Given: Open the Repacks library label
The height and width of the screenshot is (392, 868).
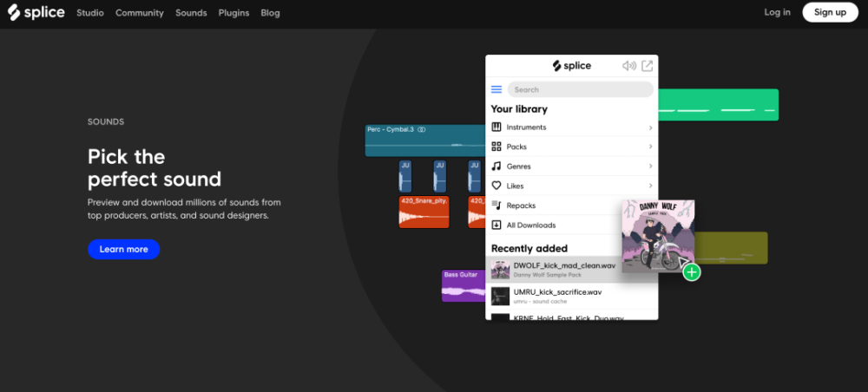Looking at the screenshot, I should (521, 206).
